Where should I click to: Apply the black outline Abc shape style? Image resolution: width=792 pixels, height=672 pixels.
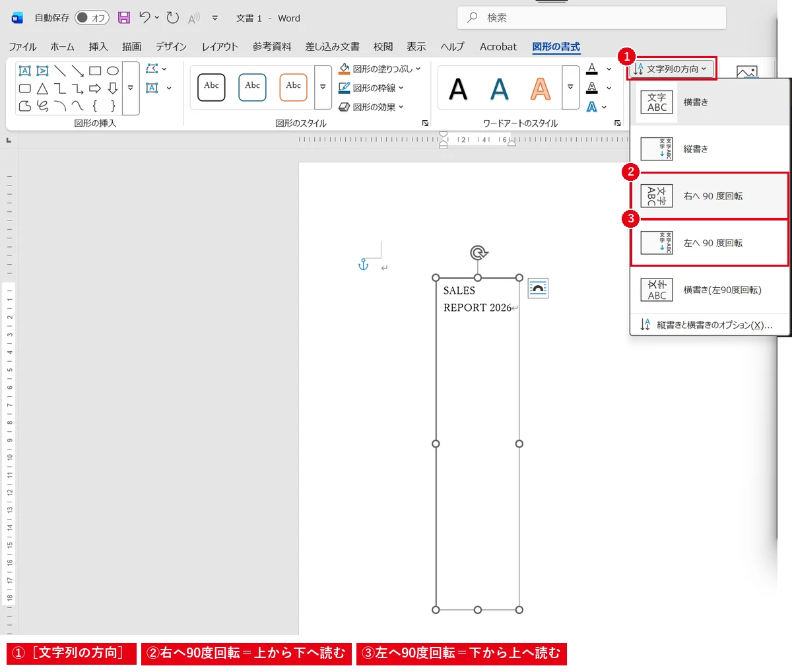click(x=211, y=87)
